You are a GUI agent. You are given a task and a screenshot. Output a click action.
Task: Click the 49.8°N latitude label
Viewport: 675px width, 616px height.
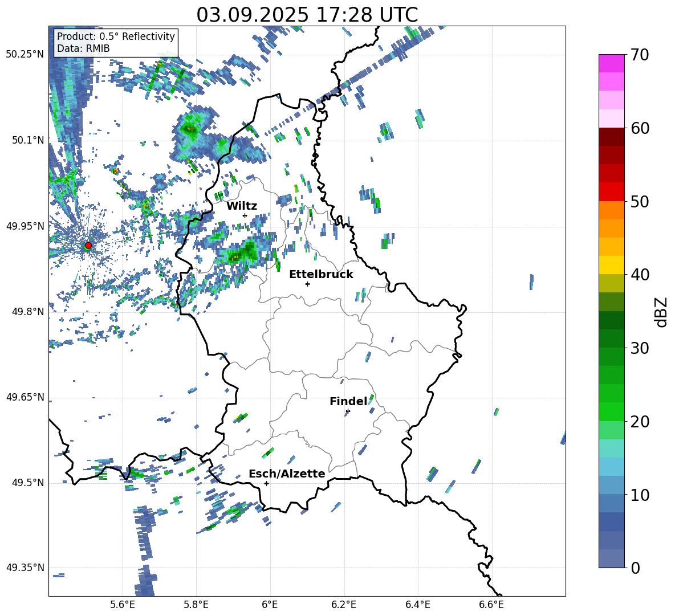click(29, 312)
